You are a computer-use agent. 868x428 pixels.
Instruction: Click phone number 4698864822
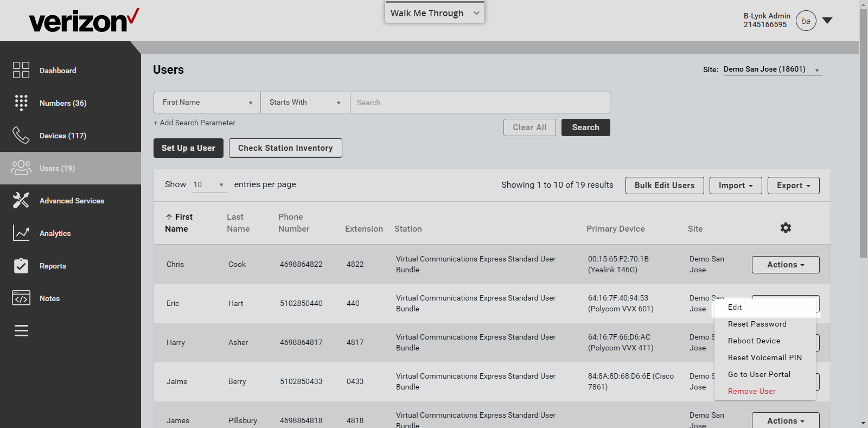[301, 265]
